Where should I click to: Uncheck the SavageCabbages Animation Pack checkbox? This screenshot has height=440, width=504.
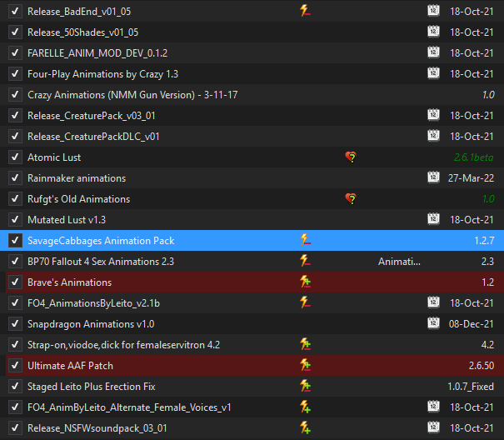(15, 241)
